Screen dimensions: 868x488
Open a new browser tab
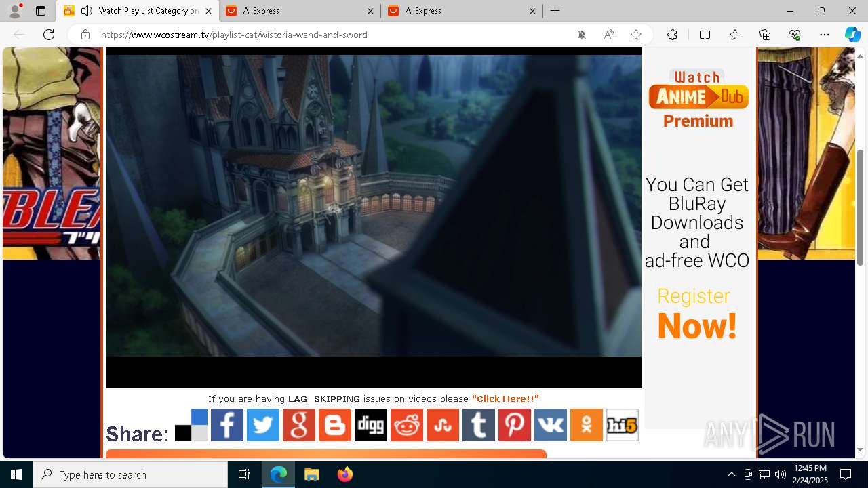tap(555, 11)
